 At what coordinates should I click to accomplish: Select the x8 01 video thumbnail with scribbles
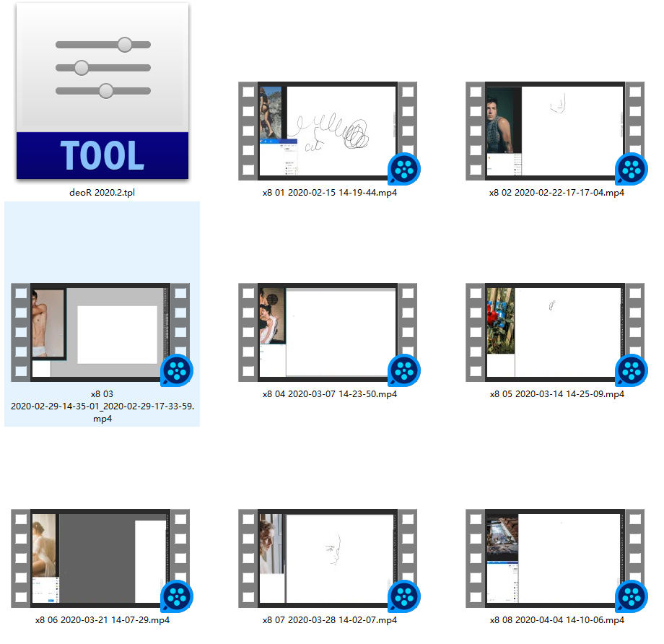pyautogui.click(x=328, y=130)
